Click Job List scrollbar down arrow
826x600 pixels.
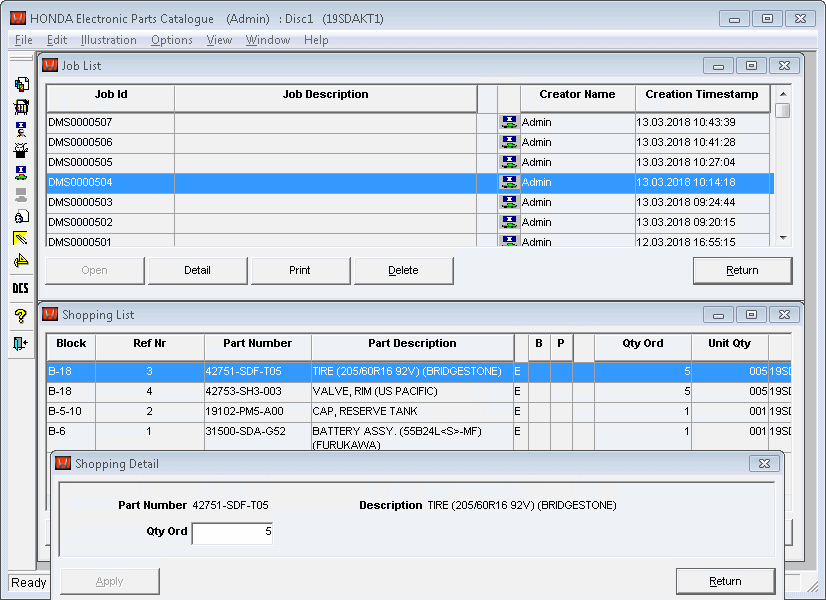(783, 238)
